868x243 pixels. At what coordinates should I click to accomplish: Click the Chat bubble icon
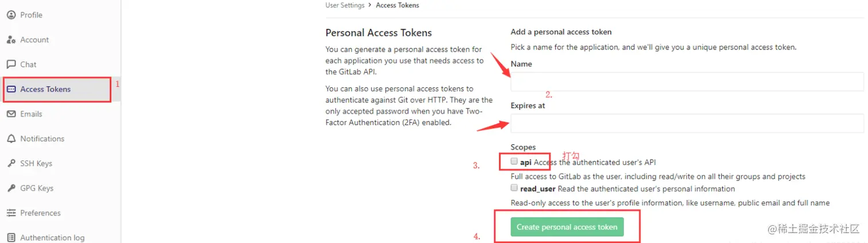click(x=11, y=64)
